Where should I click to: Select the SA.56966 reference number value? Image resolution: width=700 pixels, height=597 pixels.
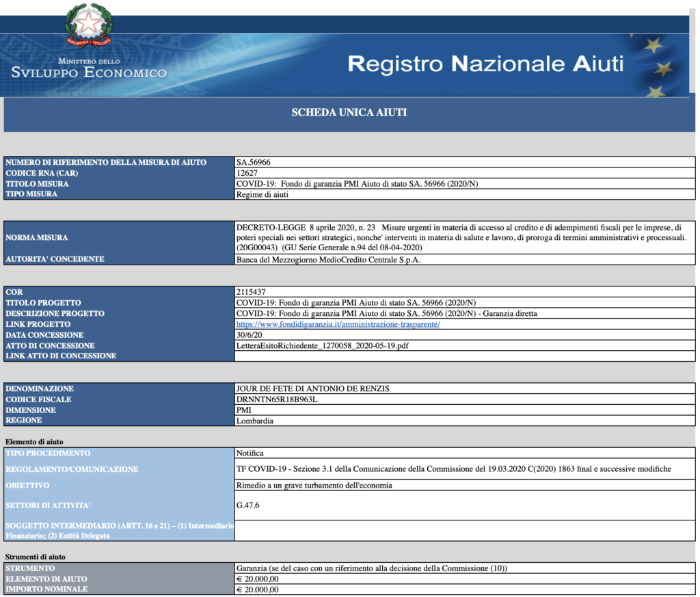253,162
